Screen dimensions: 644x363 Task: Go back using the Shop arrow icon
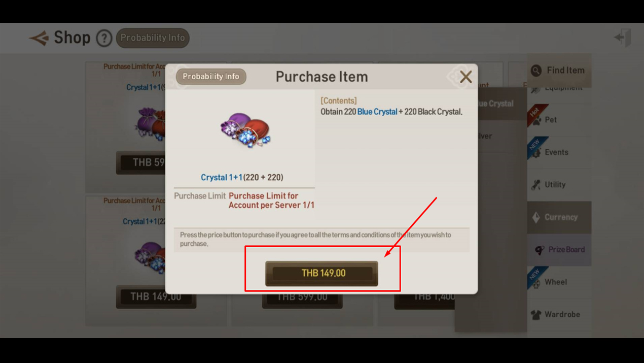39,38
